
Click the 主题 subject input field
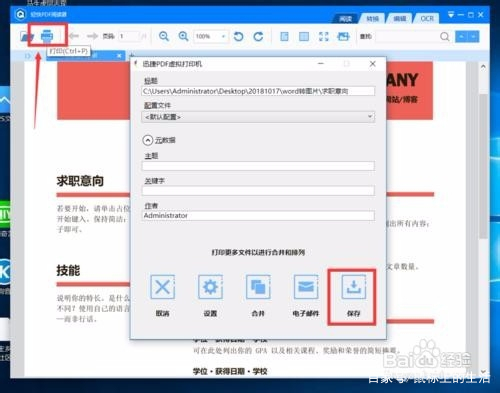pyautogui.click(x=258, y=166)
